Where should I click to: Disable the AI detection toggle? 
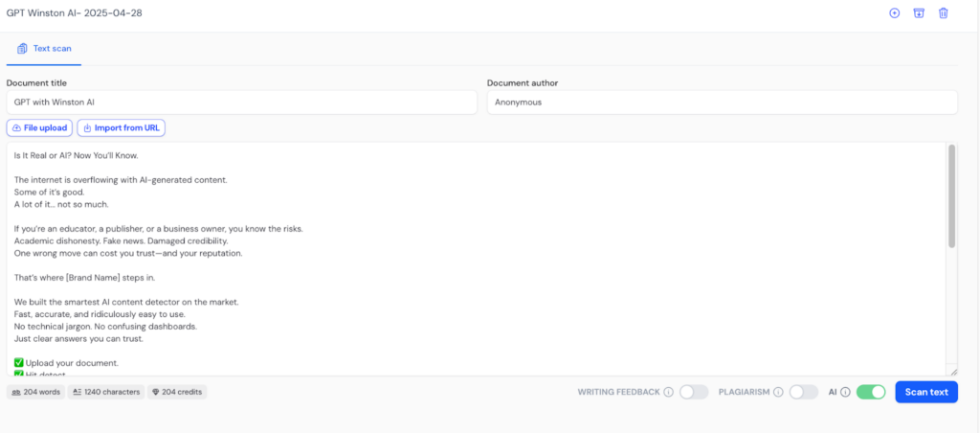point(871,393)
